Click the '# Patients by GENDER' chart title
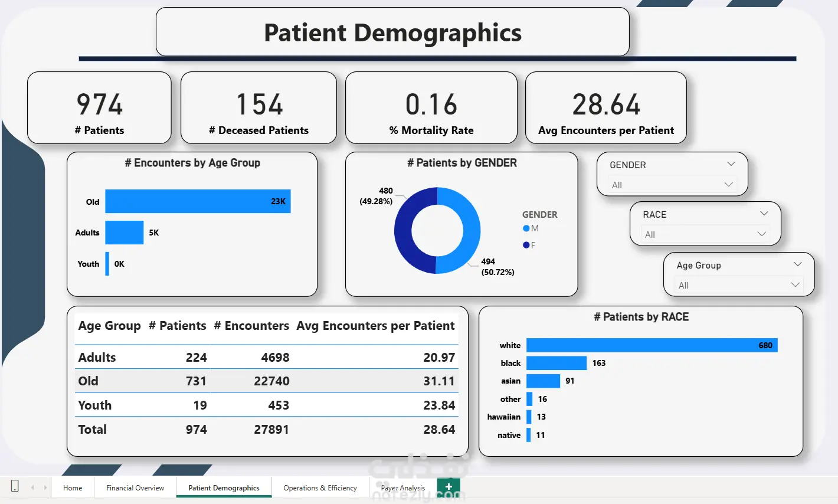The width and height of the screenshot is (838, 504). [x=462, y=163]
